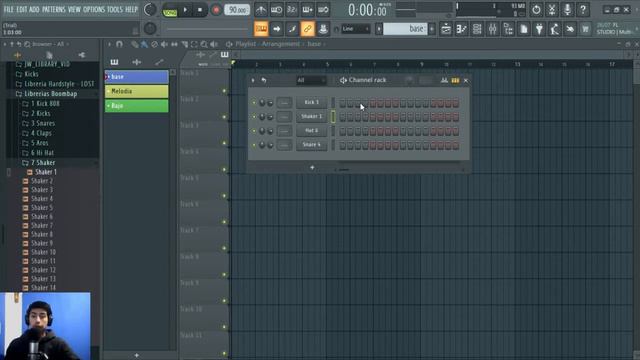Click the red Record button
The width and height of the screenshot is (640, 360).
click(x=216, y=10)
